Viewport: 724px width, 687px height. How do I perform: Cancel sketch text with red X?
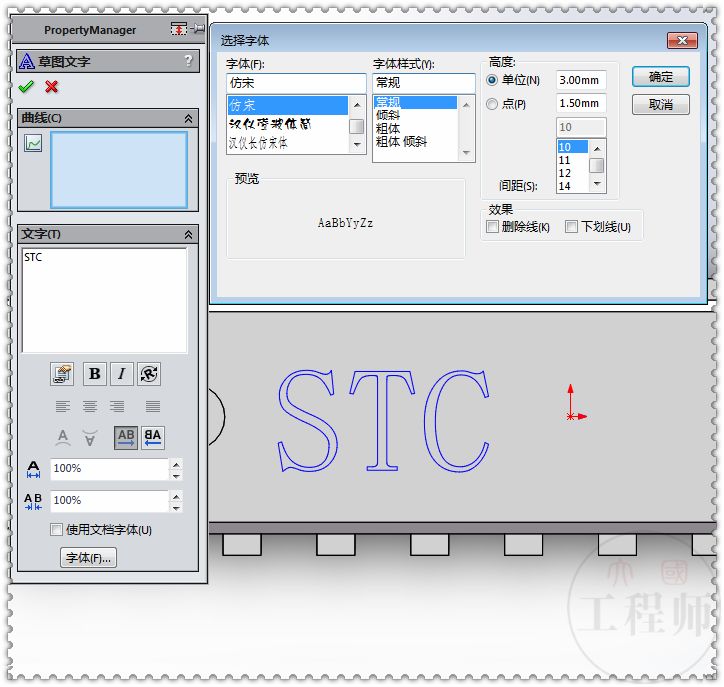click(x=52, y=86)
